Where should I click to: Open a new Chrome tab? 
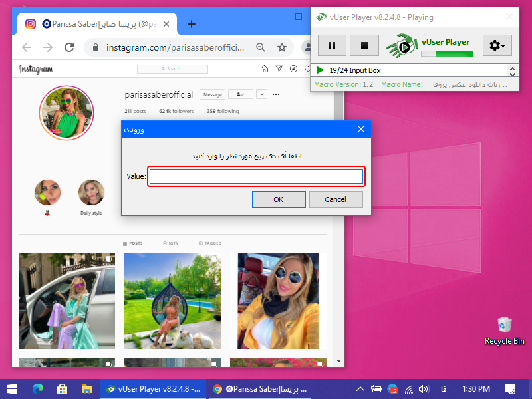click(x=192, y=24)
